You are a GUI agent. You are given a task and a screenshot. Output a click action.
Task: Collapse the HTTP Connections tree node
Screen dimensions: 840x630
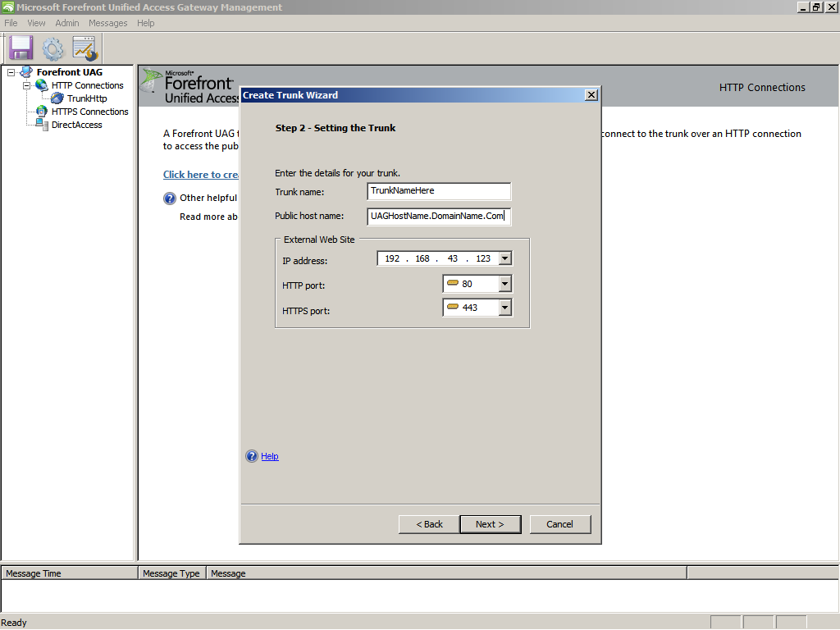tap(26, 85)
